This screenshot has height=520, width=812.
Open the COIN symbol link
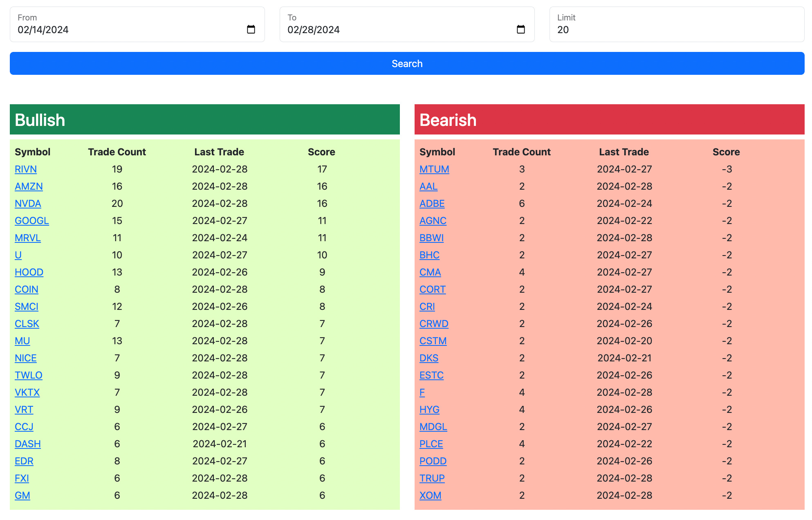[x=27, y=289]
